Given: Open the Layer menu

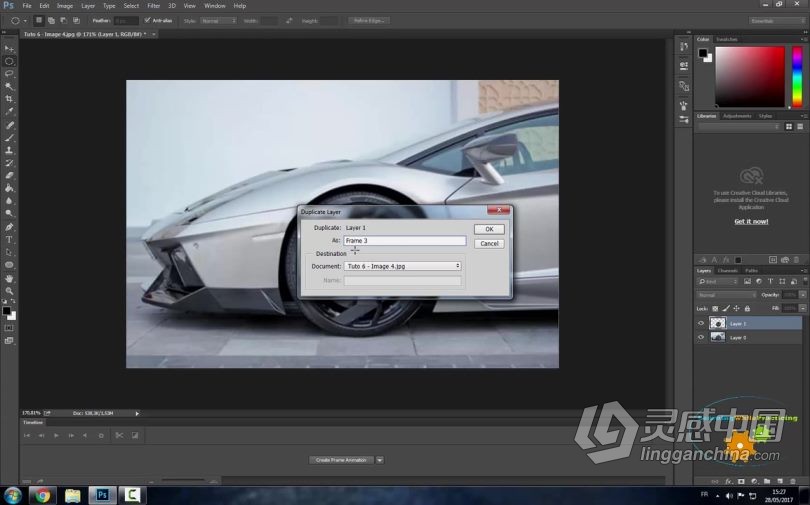Looking at the screenshot, I should tap(88, 6).
